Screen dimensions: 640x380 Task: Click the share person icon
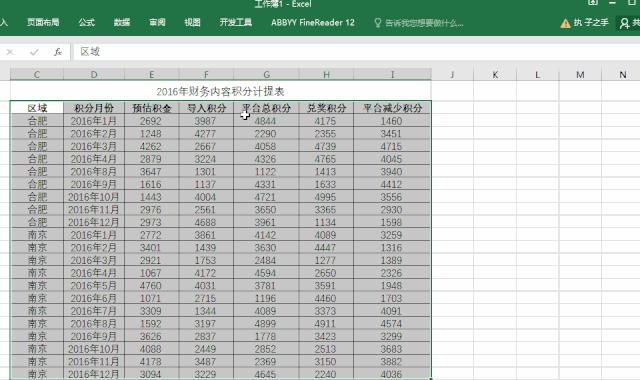(624, 23)
